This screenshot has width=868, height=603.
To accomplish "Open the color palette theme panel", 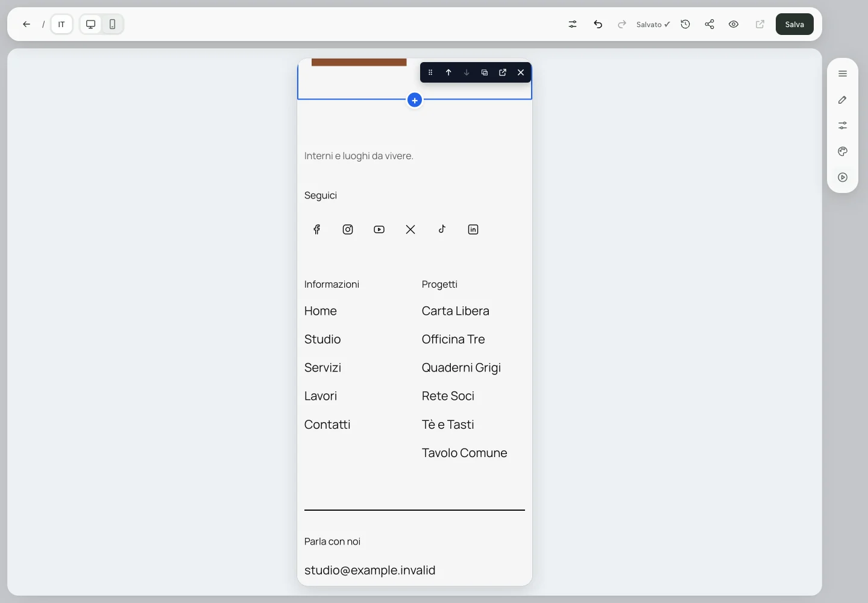I will click(x=843, y=151).
